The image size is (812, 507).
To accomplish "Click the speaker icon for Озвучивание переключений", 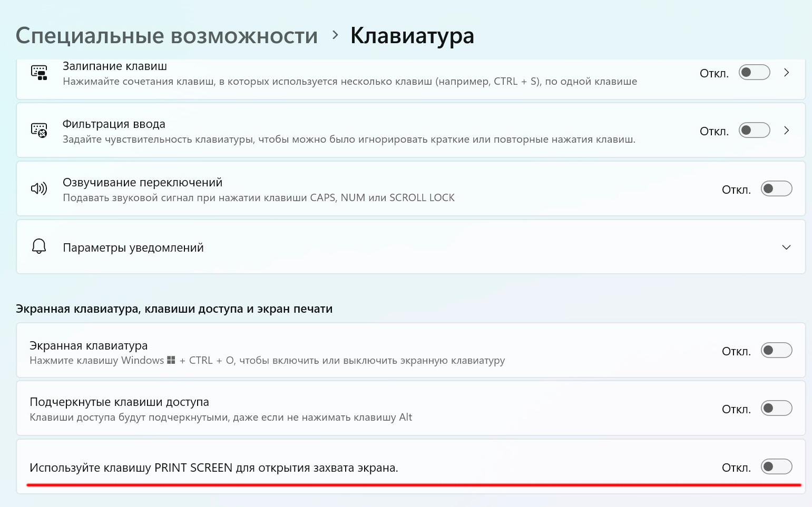I will pyautogui.click(x=39, y=188).
